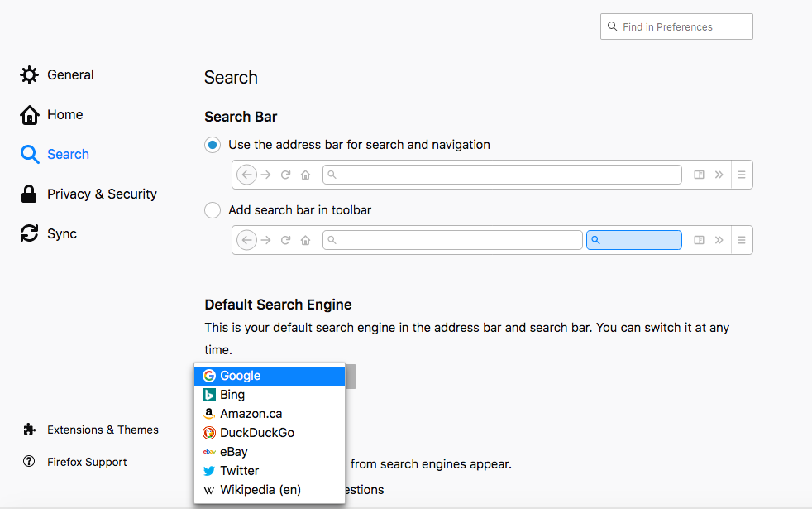The image size is (812, 509).
Task: Focus the Find in Preferences field
Action: 676,26
